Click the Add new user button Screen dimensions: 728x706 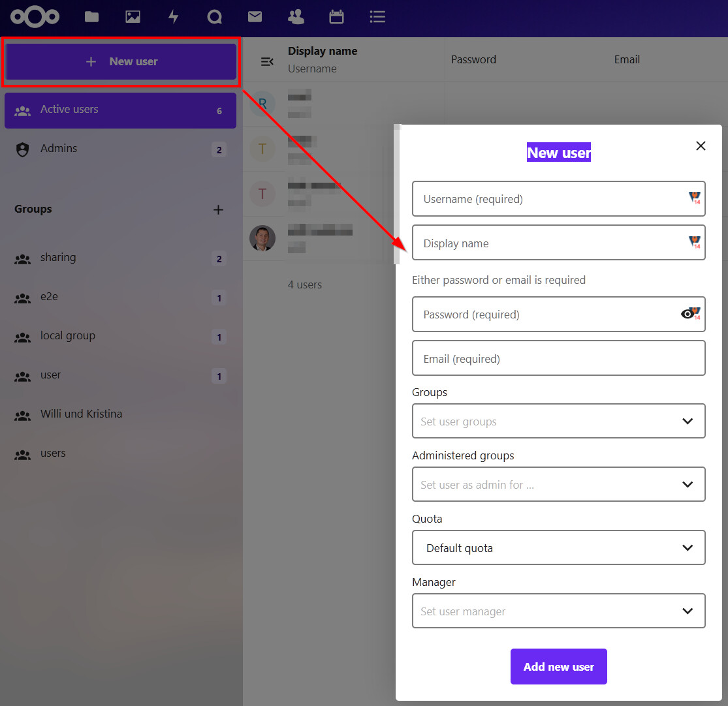coord(558,666)
